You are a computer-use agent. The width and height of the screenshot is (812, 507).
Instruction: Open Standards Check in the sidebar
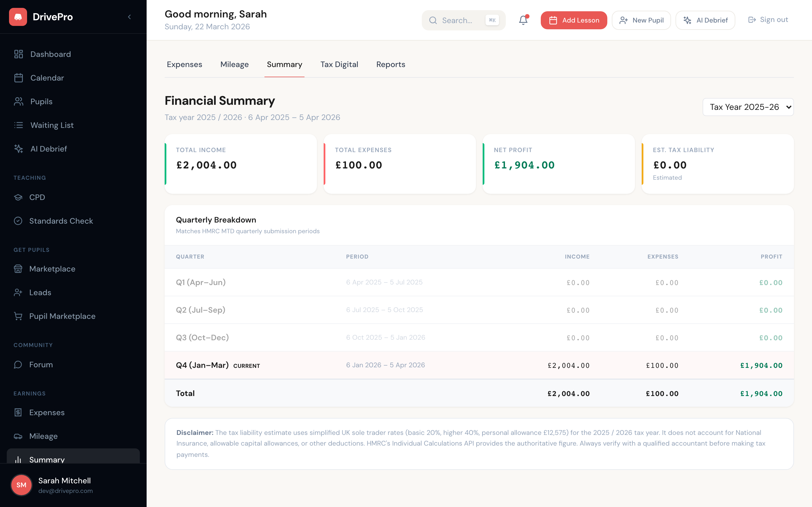point(61,221)
